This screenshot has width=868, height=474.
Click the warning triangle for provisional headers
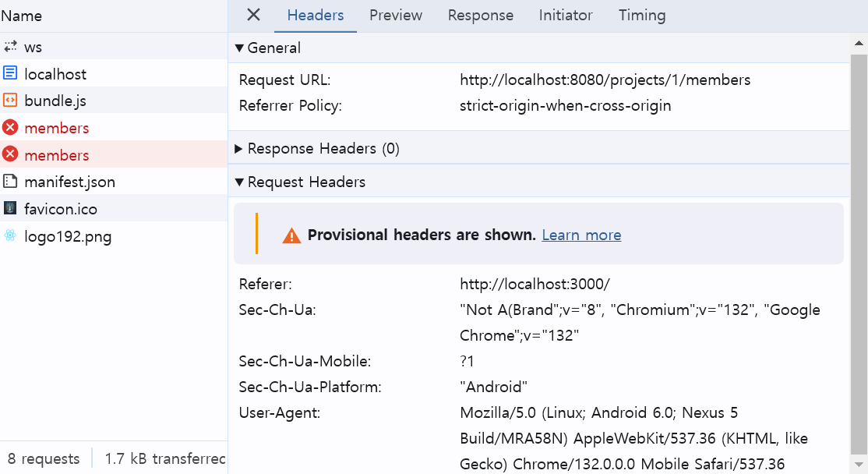tap(291, 235)
